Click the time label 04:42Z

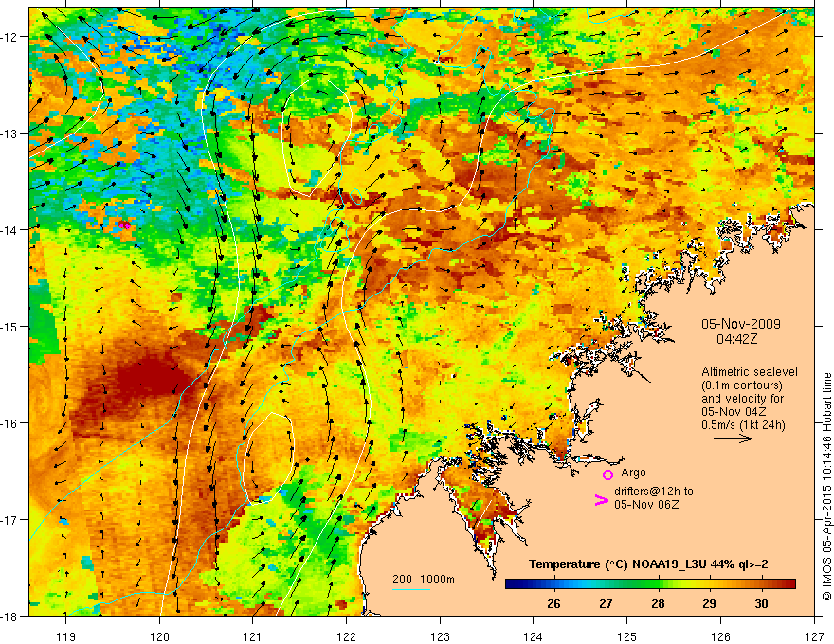tap(736, 339)
